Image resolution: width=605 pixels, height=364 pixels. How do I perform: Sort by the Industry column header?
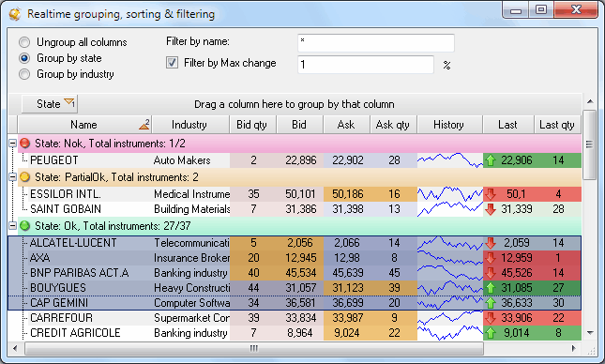point(190,125)
